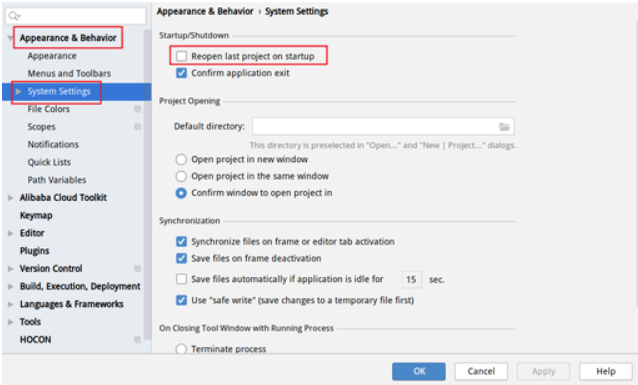Screen dimensions: 638x385
Task: Select Open project in the same window
Action: [x=181, y=176]
